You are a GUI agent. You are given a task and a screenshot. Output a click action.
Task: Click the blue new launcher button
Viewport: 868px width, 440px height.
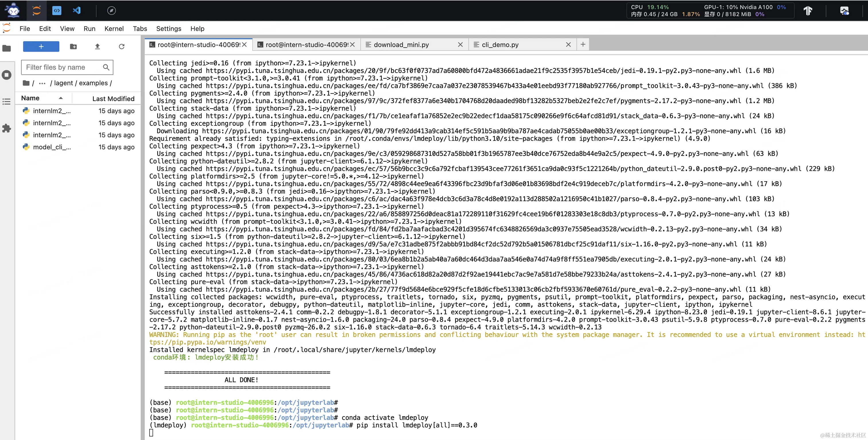tap(41, 47)
